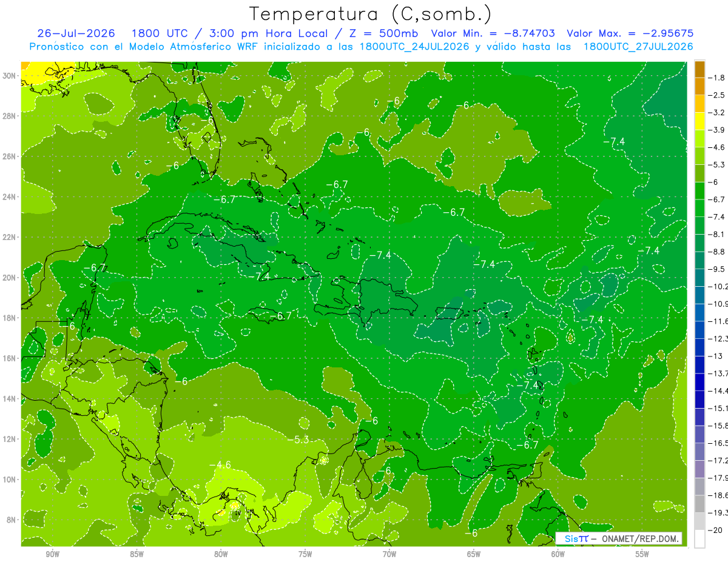728x562 pixels.
Task: Click the 90W longitude axis label
Action: [52, 555]
